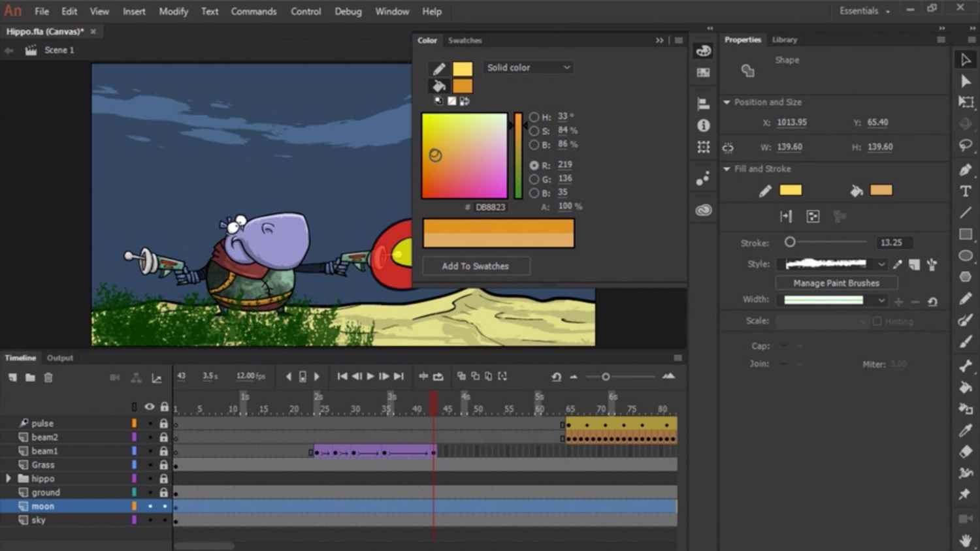The image size is (980, 551).
Task: Open the Modify menu
Action: pos(173,11)
